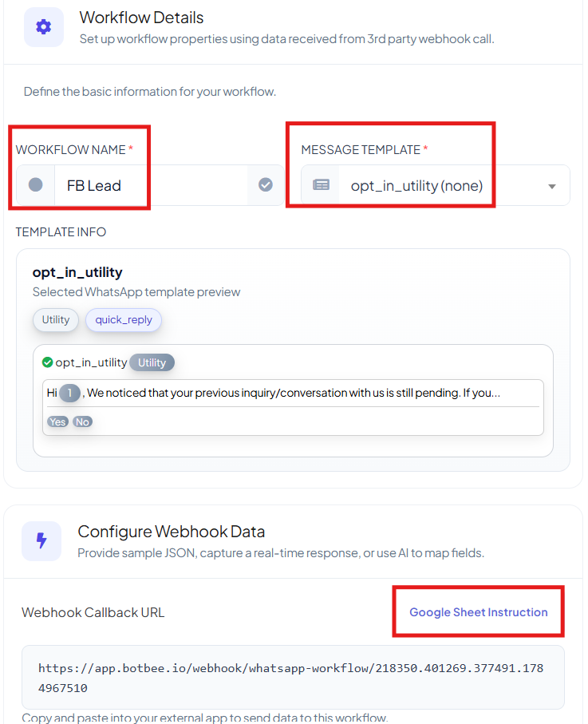Click the Workflow Details gear icon
This screenshot has height=724, width=588.
(43, 27)
